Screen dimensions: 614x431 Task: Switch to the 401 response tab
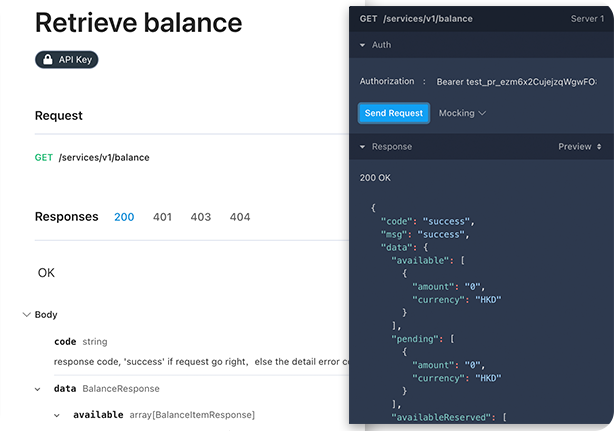pos(163,217)
